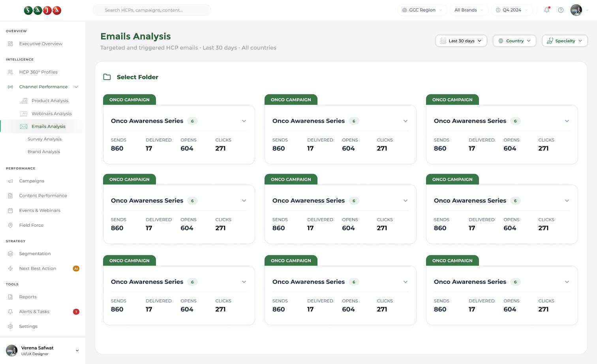Expand the Verena Safwat profile menu
This screenshot has height=364, width=597.
(x=77, y=351)
